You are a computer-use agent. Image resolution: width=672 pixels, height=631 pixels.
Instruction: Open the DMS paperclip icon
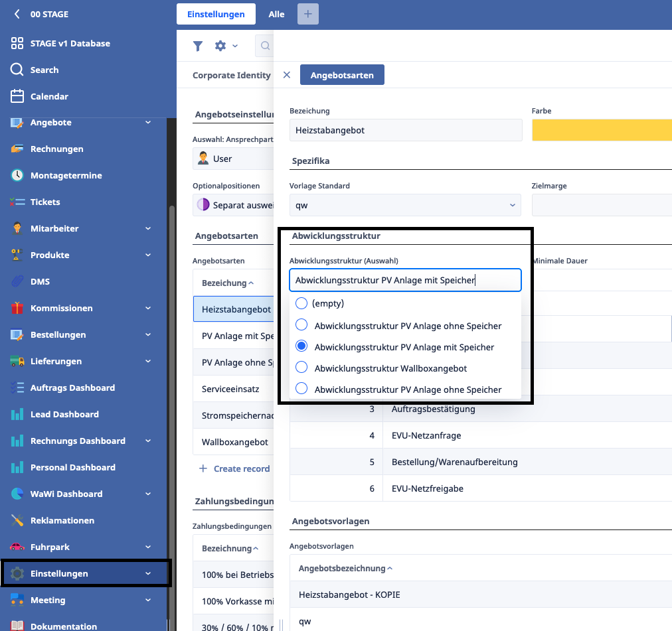pyautogui.click(x=17, y=281)
